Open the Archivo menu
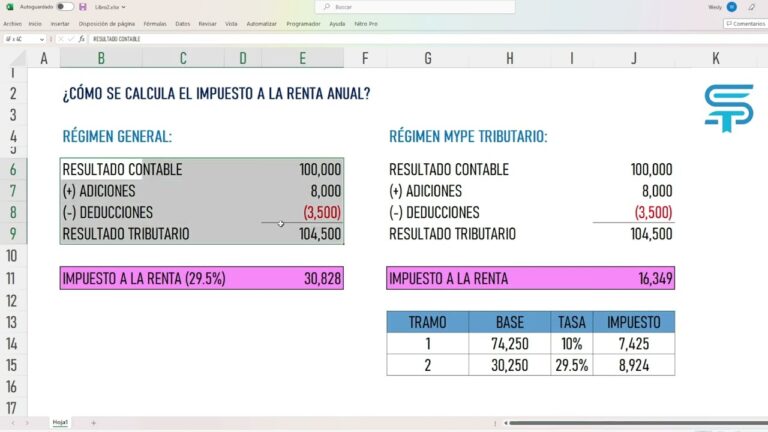The image size is (768, 432). (12, 24)
